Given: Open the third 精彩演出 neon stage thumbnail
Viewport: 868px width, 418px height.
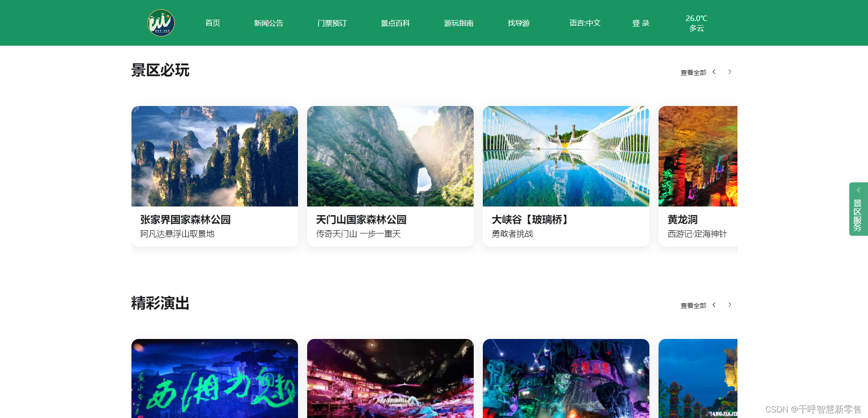Looking at the screenshot, I should pos(566,378).
